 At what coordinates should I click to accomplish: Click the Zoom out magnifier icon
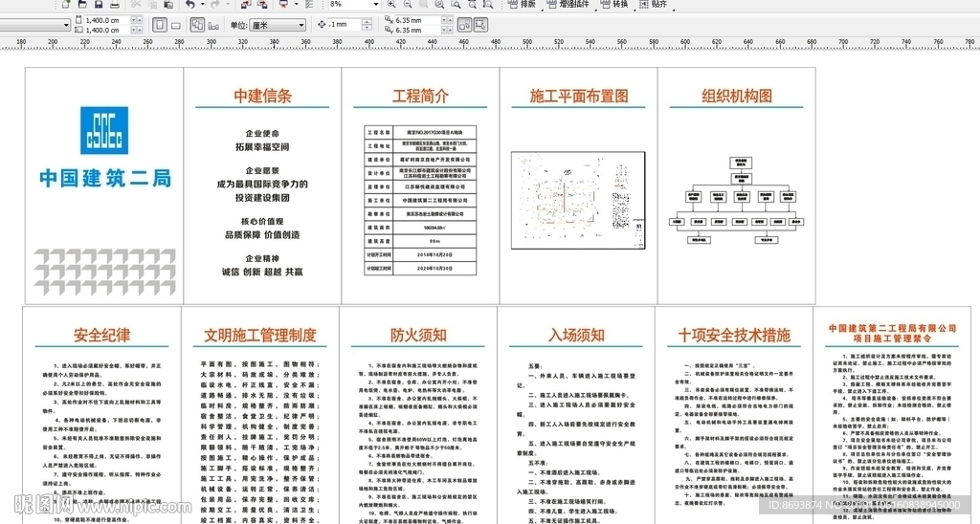(408, 5)
